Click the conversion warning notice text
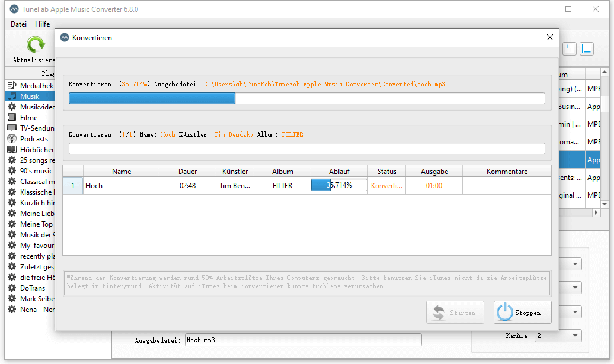 (x=306, y=282)
